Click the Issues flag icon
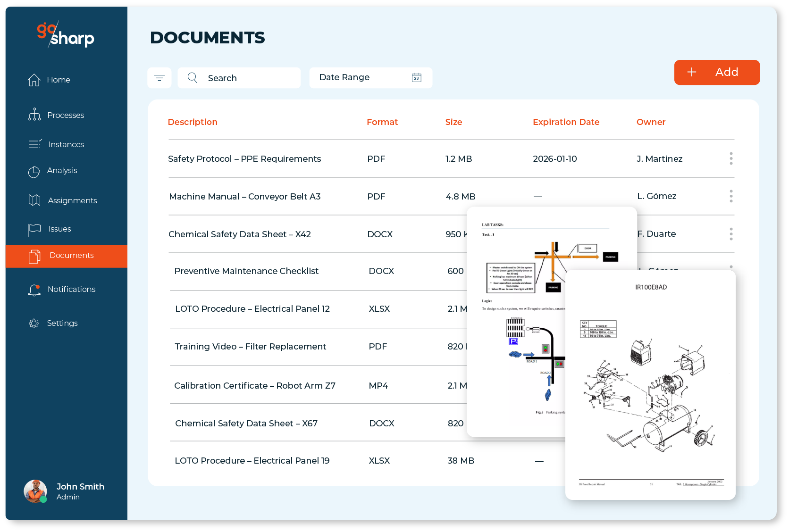The width and height of the screenshot is (789, 532). (34, 230)
